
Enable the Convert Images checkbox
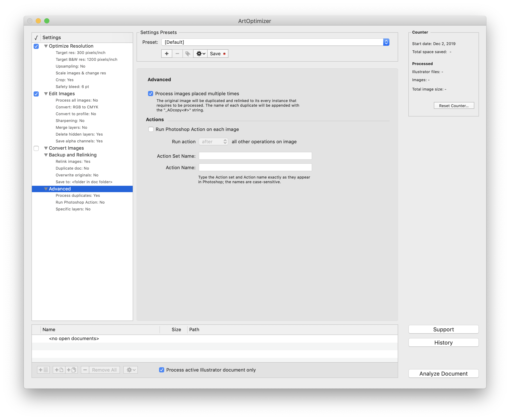(x=36, y=148)
